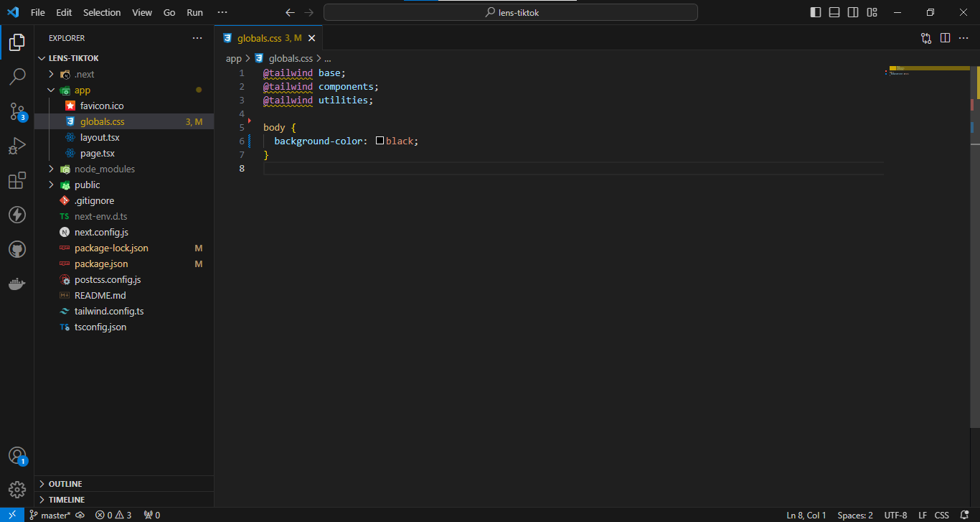The image size is (980, 522).
Task: Toggle the secondary side bar layout button
Action: coord(853,12)
